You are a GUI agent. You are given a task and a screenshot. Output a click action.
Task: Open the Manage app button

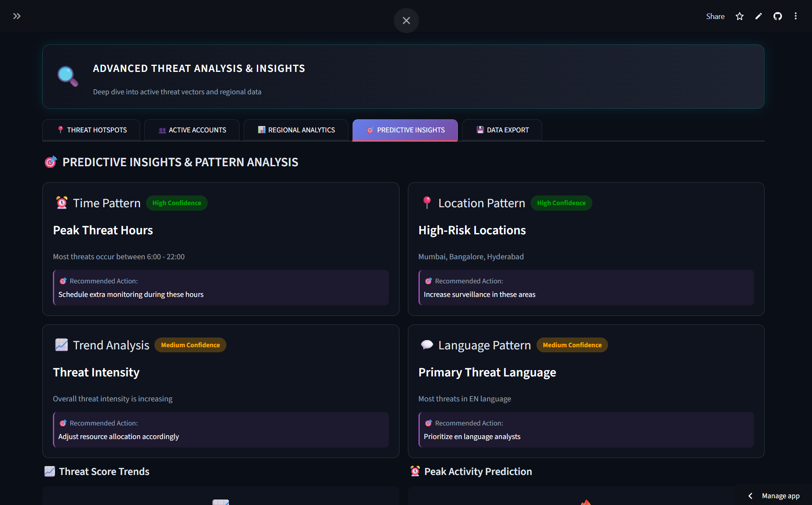pyautogui.click(x=781, y=496)
